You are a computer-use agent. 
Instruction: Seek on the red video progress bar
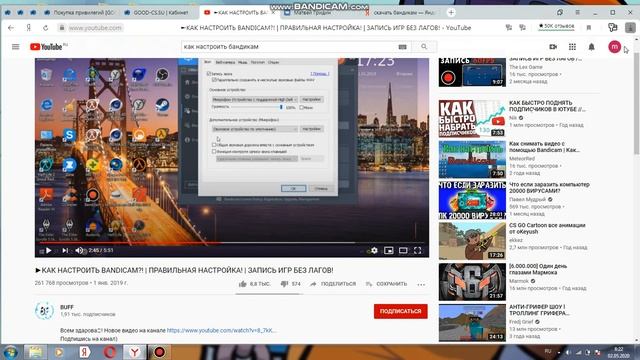pyautogui.click(x=232, y=243)
